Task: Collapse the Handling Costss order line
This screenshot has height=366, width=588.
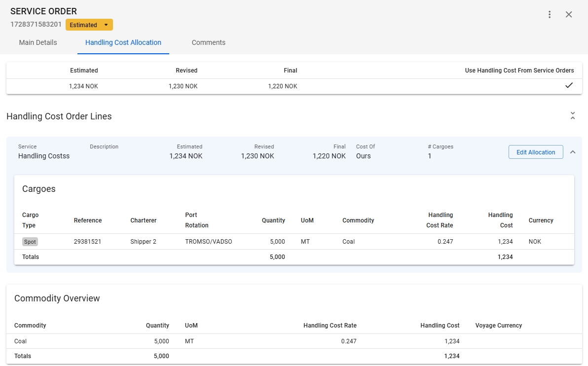Action: (x=573, y=152)
